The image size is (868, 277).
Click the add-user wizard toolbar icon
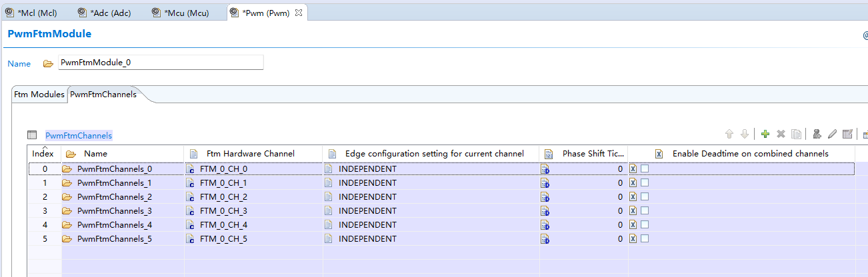(816, 135)
